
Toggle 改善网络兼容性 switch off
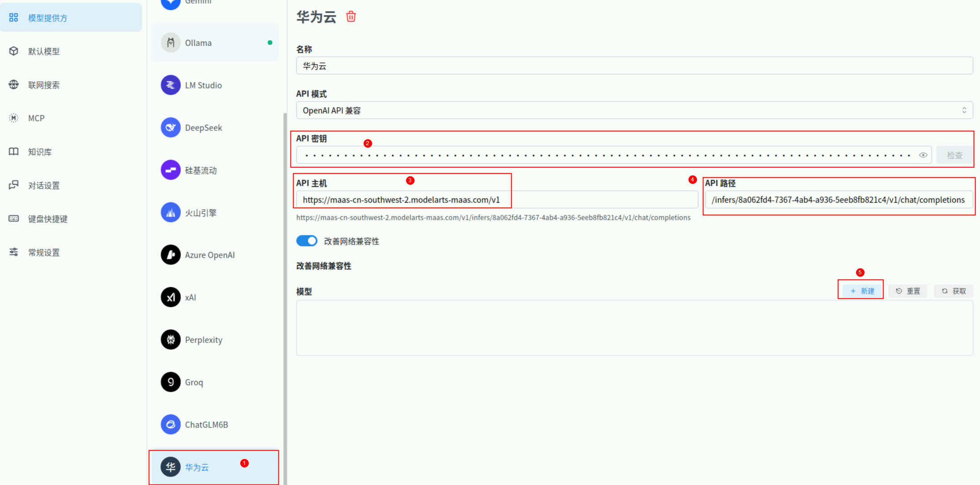tap(307, 241)
